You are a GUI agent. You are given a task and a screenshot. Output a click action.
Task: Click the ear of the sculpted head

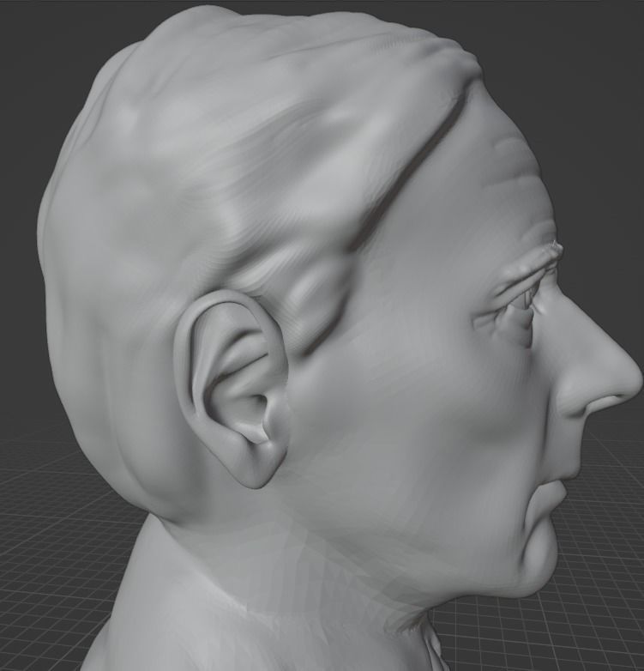232,389
